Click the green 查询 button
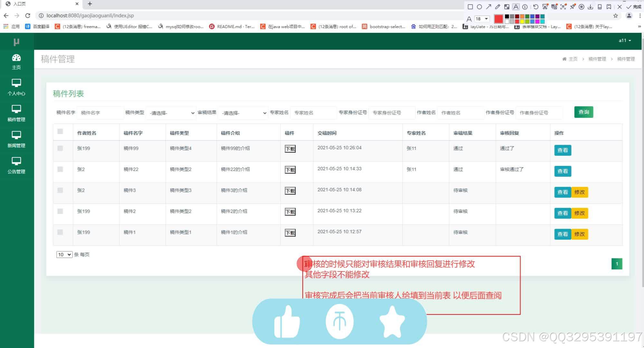This screenshot has height=348, width=644. pyautogui.click(x=583, y=112)
